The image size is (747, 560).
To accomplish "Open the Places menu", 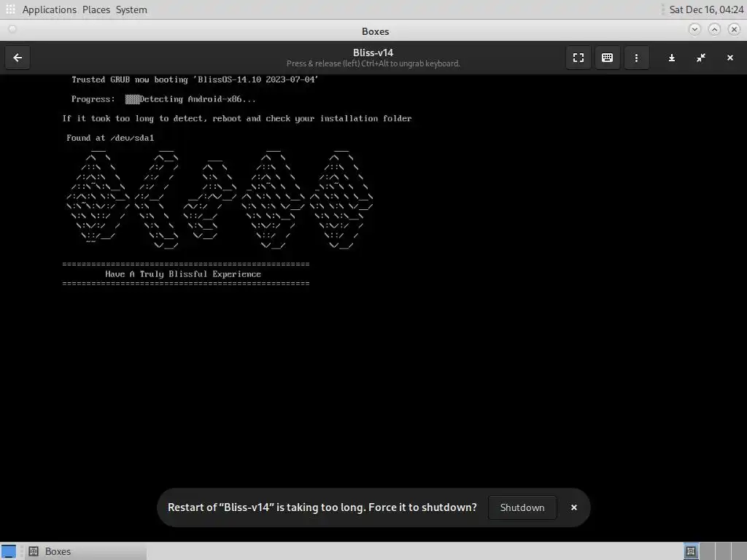I will click(x=96, y=9).
